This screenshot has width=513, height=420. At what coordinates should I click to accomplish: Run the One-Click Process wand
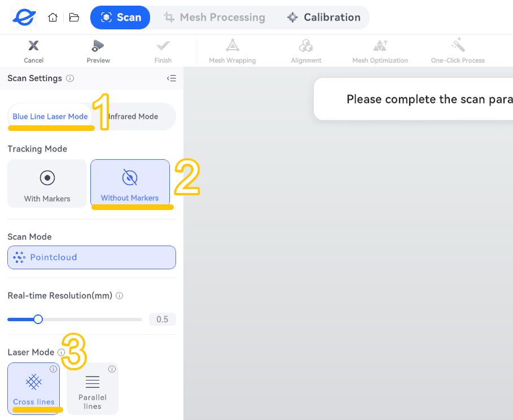458,45
